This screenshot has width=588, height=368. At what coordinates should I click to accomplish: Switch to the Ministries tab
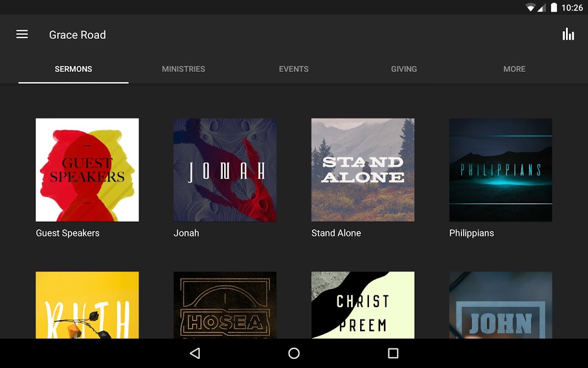pos(184,69)
